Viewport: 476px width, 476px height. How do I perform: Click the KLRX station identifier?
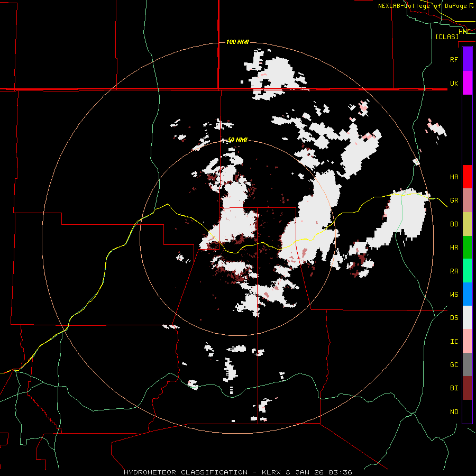click(272, 472)
